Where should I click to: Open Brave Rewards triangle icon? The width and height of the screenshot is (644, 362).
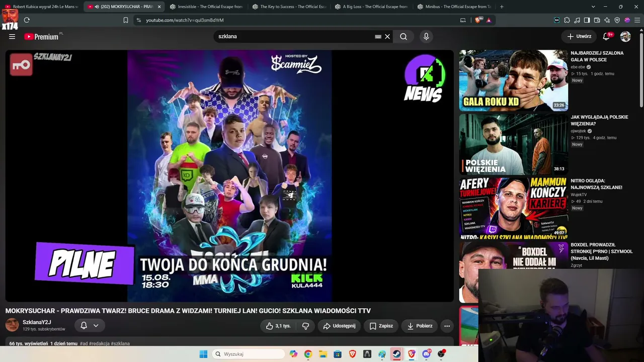(x=489, y=20)
